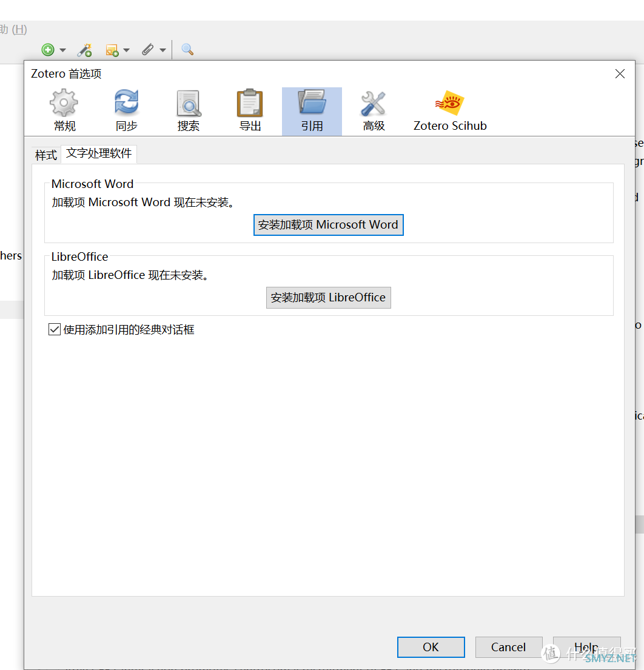Screen dimensions: 644x670
Task: Expand the Add Attachment dropdown arrow
Action: click(x=163, y=50)
